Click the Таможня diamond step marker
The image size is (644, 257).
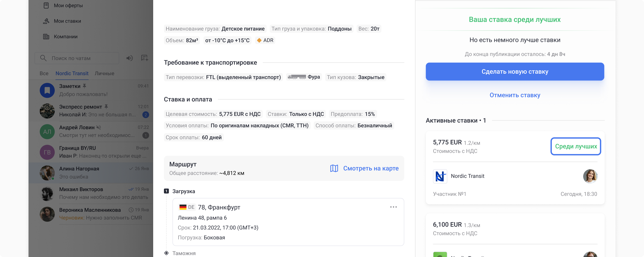click(166, 253)
